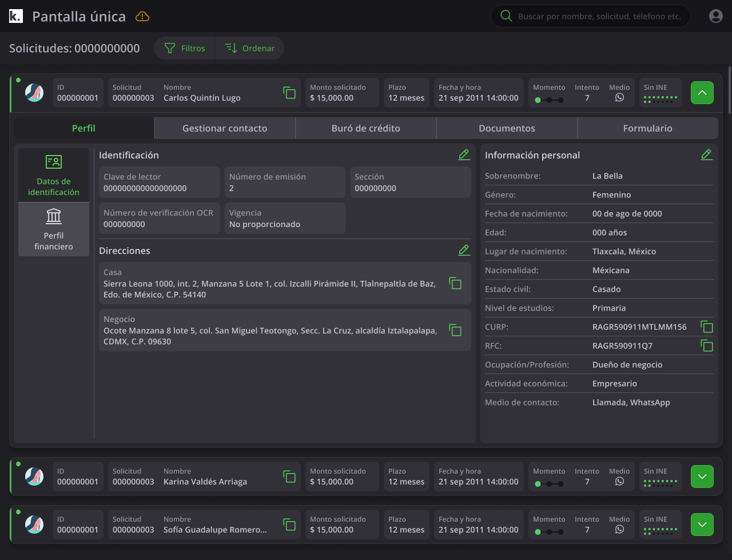Click the Clave de lector field
This screenshot has height=560, width=732.
160,182
